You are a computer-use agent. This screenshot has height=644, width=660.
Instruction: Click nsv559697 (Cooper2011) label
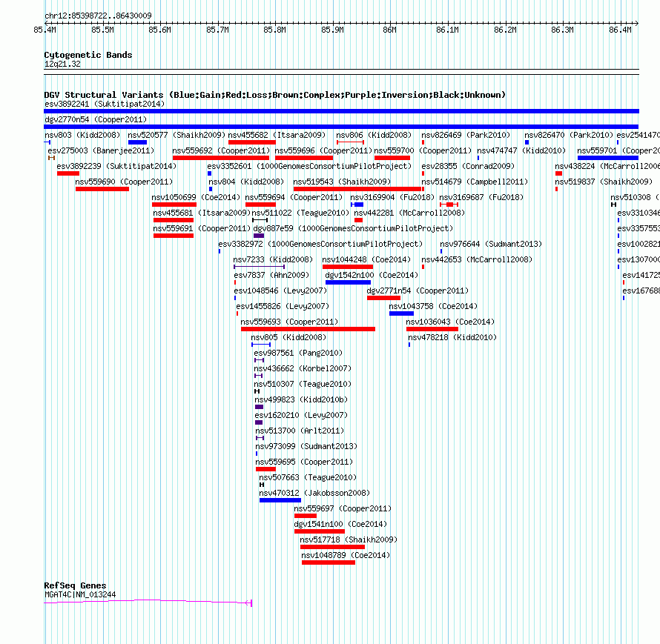tap(343, 508)
